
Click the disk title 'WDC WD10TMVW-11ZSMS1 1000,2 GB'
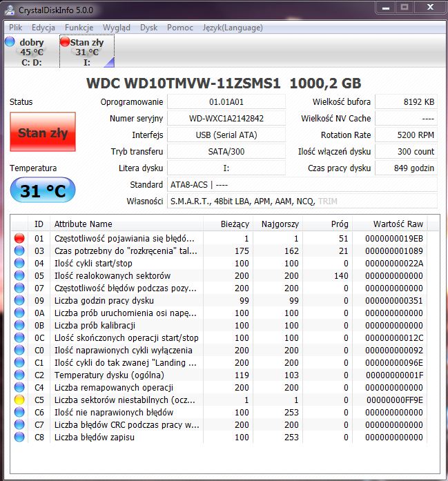[x=224, y=83]
